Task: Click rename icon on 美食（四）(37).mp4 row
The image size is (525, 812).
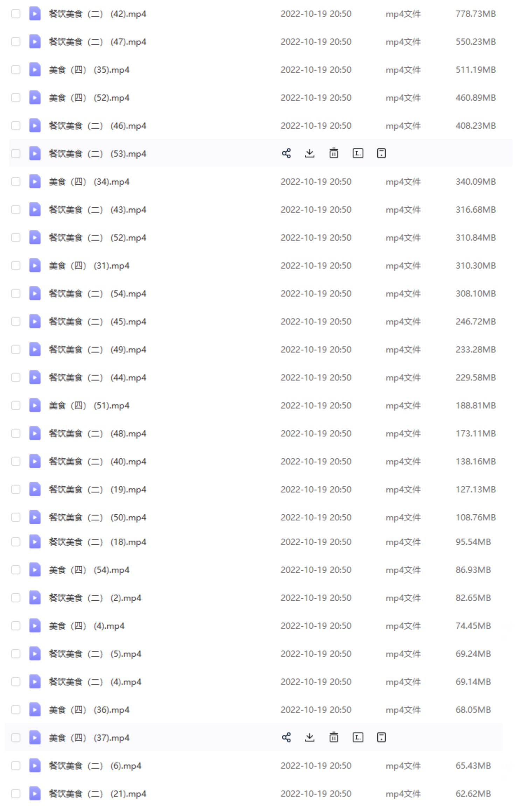Action: click(357, 738)
